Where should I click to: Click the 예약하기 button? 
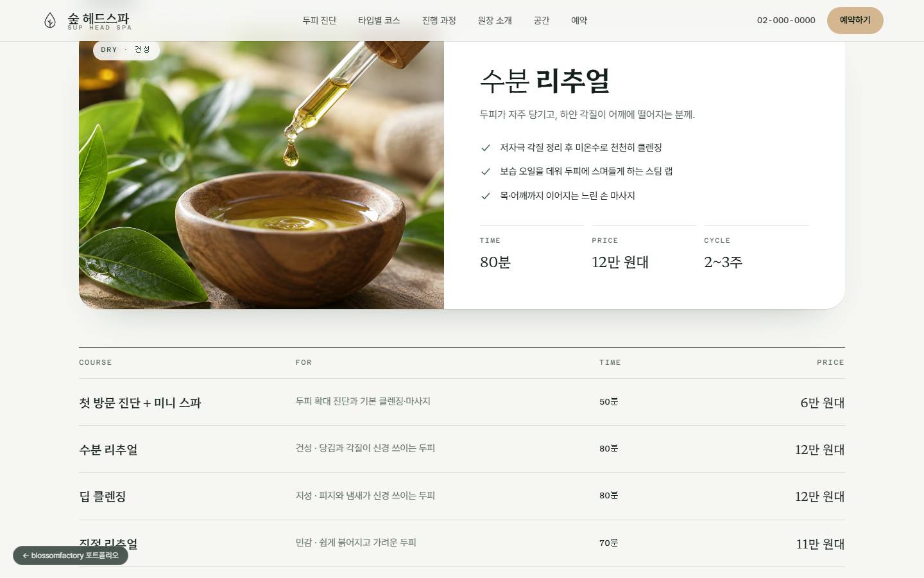(855, 21)
